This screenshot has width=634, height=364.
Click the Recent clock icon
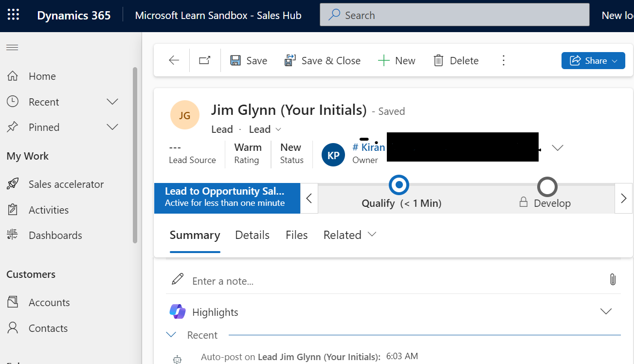(x=13, y=102)
